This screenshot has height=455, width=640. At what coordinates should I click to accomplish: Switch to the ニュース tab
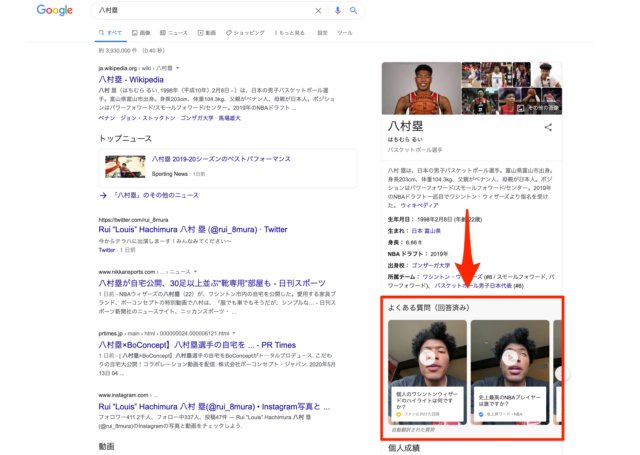click(174, 33)
